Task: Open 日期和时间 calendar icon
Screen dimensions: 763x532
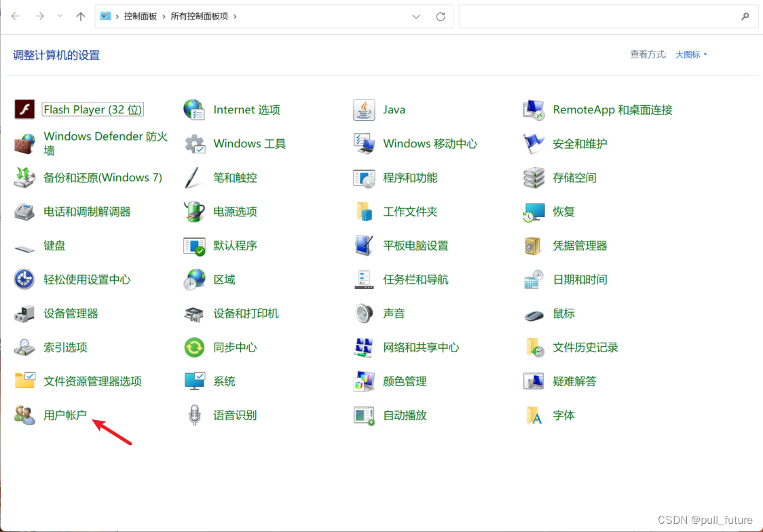Action: [x=534, y=280]
